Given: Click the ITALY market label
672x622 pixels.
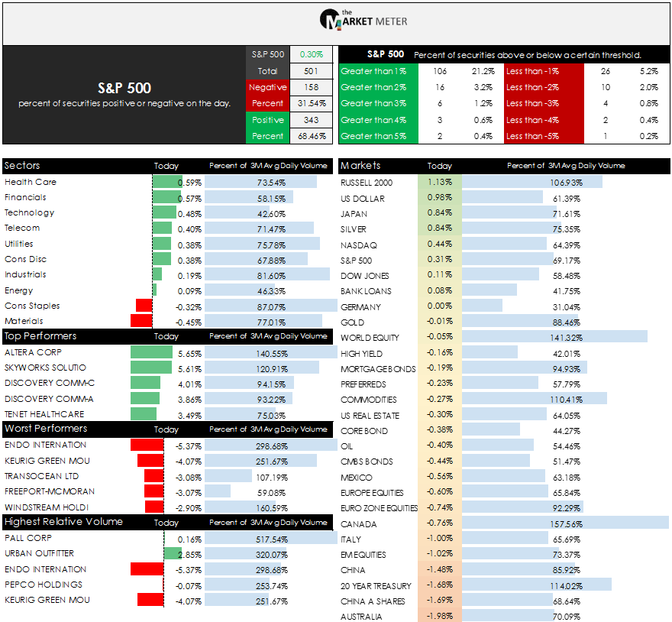Looking at the screenshot, I should point(351,539).
